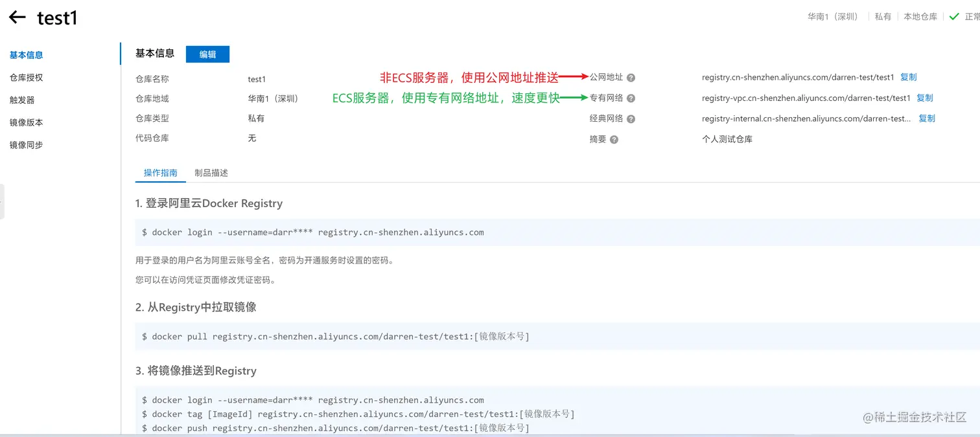Click the 仓库名称 value test1
The width and height of the screenshot is (980, 437).
pyautogui.click(x=257, y=79)
